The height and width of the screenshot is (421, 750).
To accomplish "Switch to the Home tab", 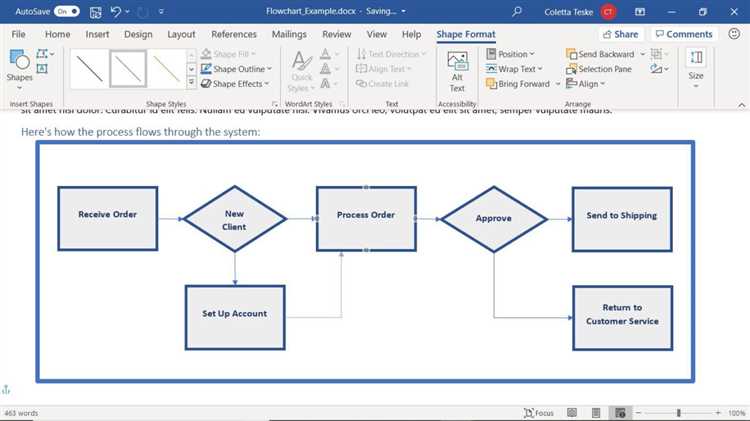I will pos(57,34).
